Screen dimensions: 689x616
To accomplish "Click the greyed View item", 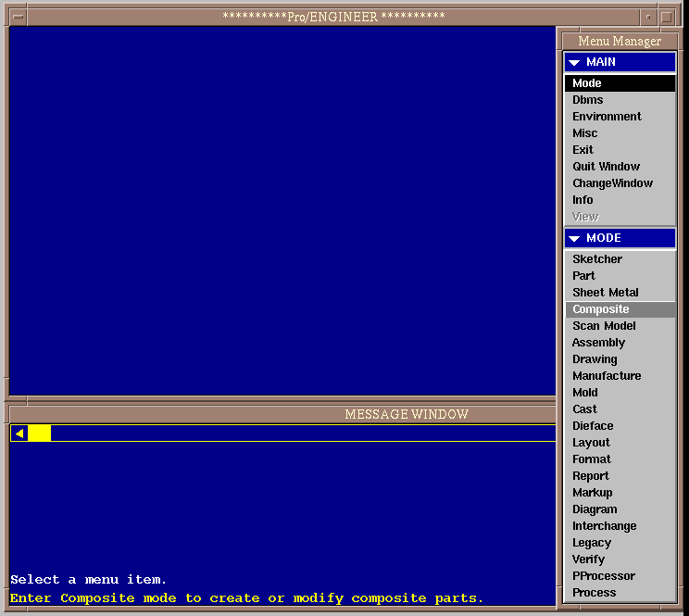I will 620,217.
